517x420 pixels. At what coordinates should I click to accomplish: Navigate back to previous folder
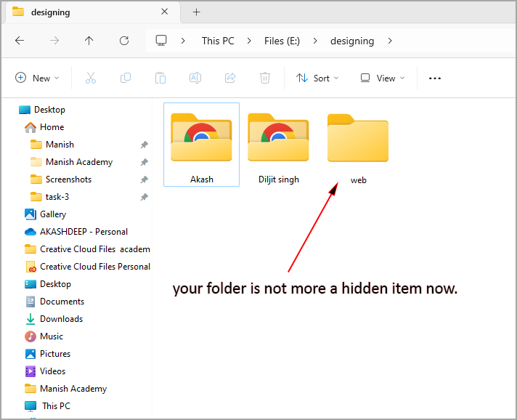pyautogui.click(x=20, y=41)
